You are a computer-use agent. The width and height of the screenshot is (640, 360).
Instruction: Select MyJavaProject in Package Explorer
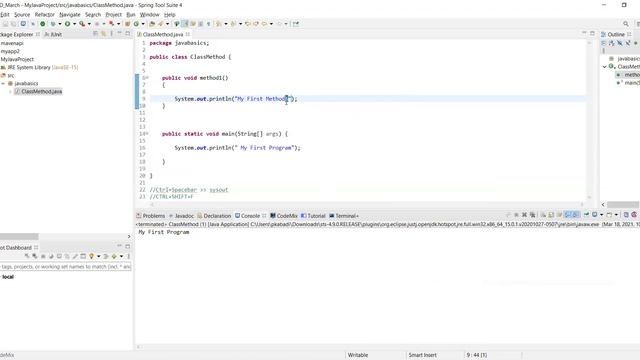click(17, 59)
